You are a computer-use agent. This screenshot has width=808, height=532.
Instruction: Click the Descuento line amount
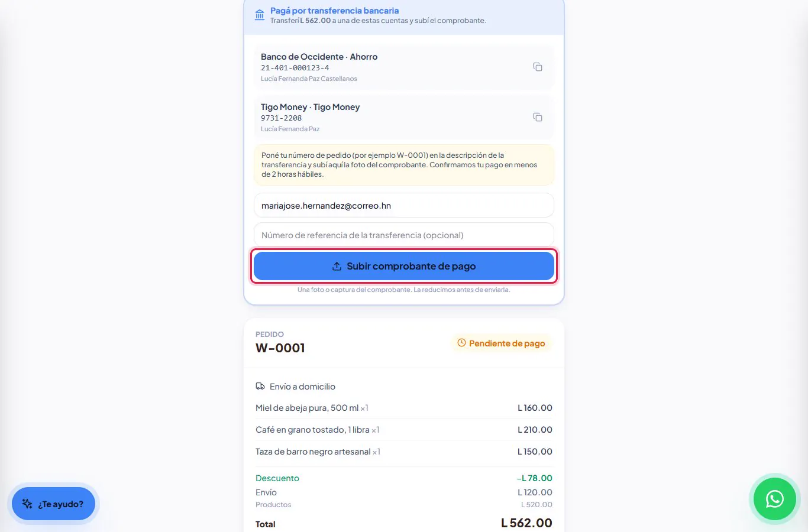(x=534, y=478)
